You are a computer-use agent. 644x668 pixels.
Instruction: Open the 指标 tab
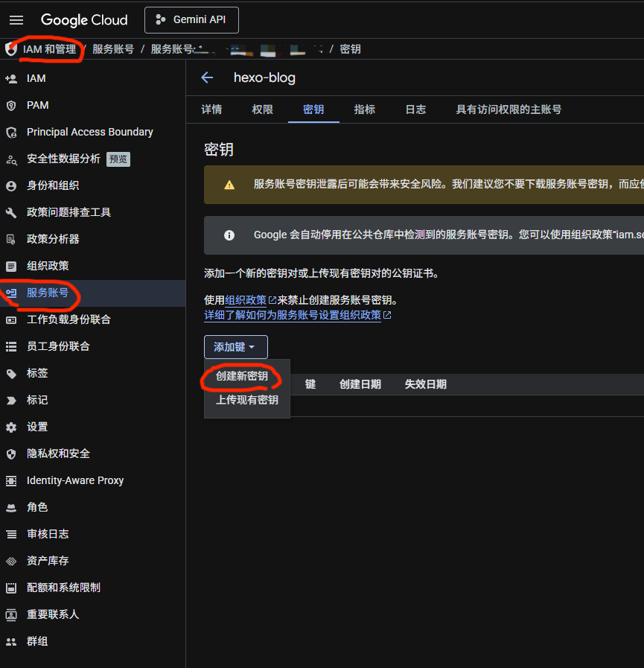pyautogui.click(x=364, y=109)
